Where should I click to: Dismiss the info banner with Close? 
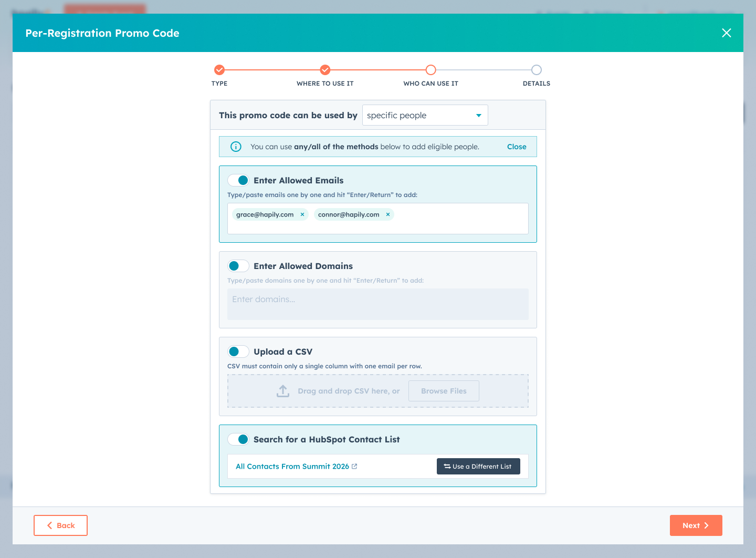pos(517,147)
